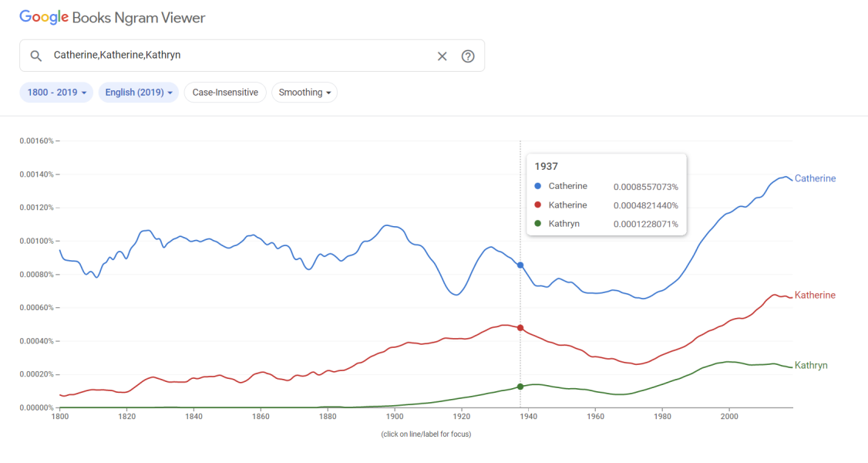Click the search phrase input field
This screenshot has height=463, width=868.
coord(239,56)
